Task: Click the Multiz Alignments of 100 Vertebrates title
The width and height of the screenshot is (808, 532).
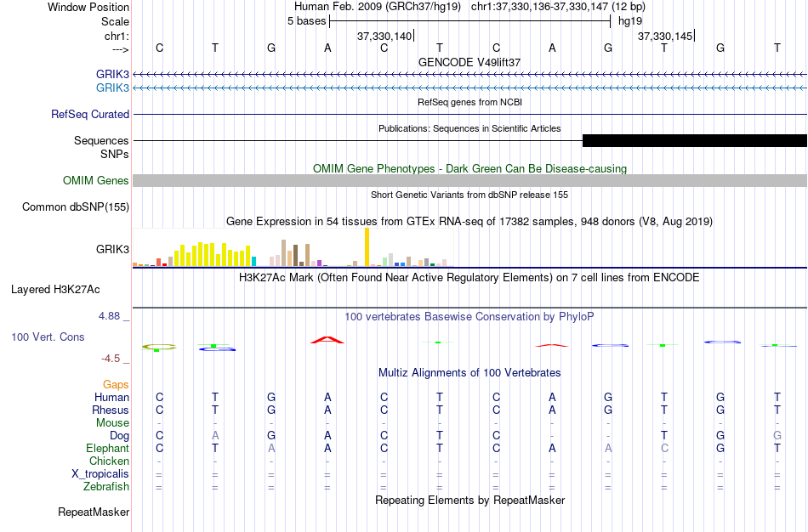Action: click(x=469, y=372)
